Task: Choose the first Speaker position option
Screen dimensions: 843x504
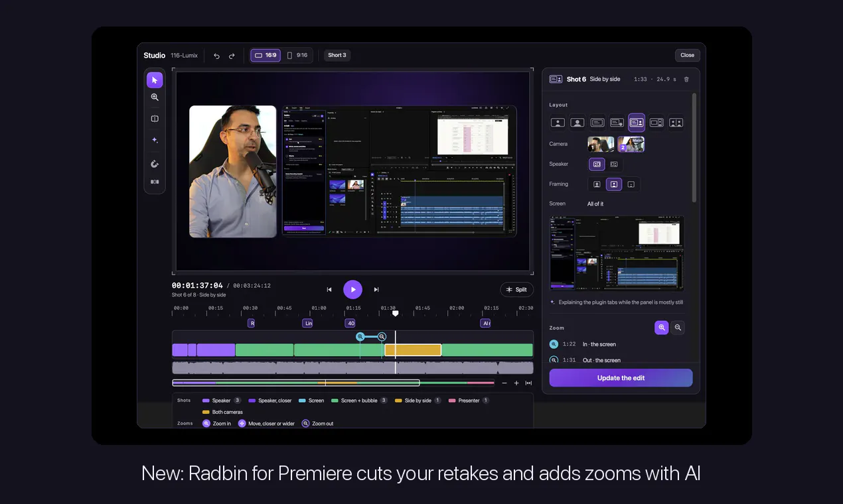Action: (597, 164)
